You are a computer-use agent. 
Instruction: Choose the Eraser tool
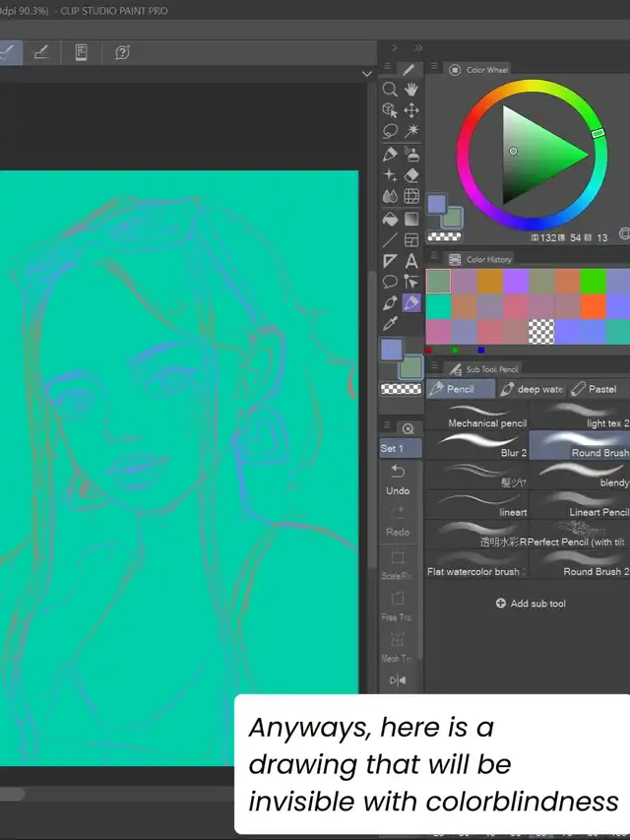pos(411,175)
